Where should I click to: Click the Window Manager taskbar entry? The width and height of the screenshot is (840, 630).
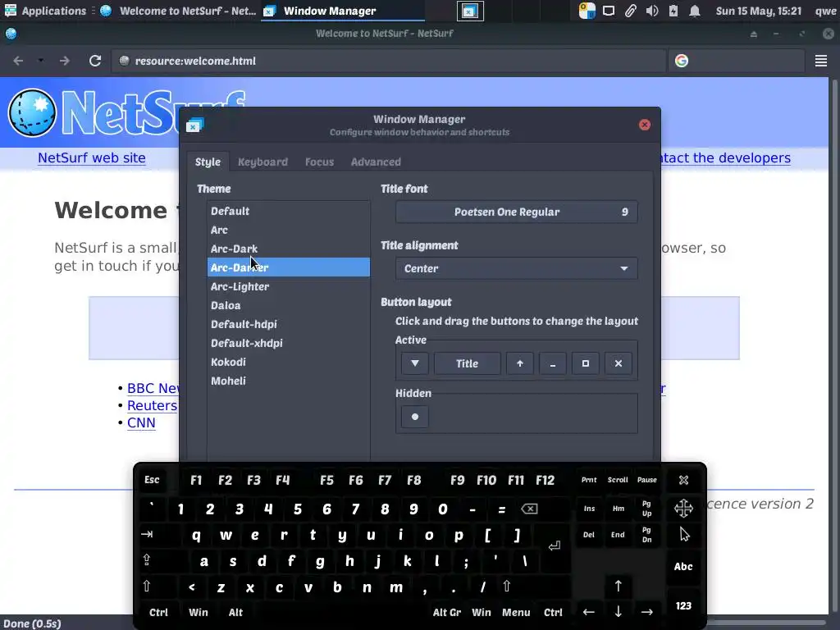(x=343, y=11)
